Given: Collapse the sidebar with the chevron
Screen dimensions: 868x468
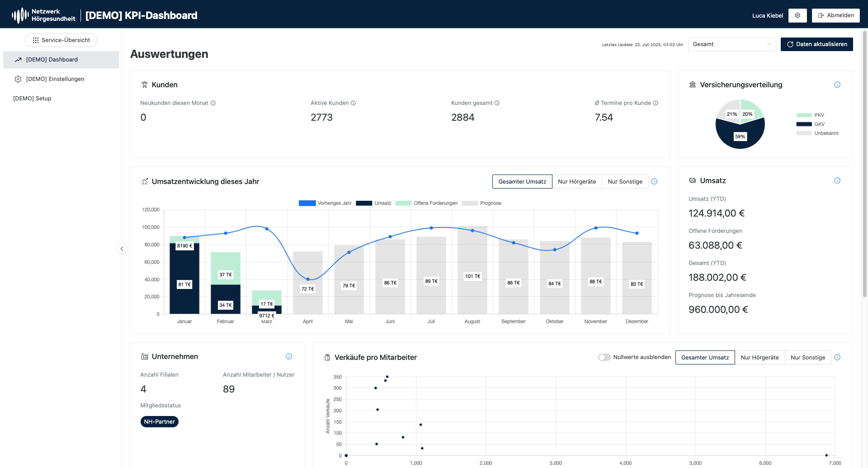Looking at the screenshot, I should pos(122,249).
